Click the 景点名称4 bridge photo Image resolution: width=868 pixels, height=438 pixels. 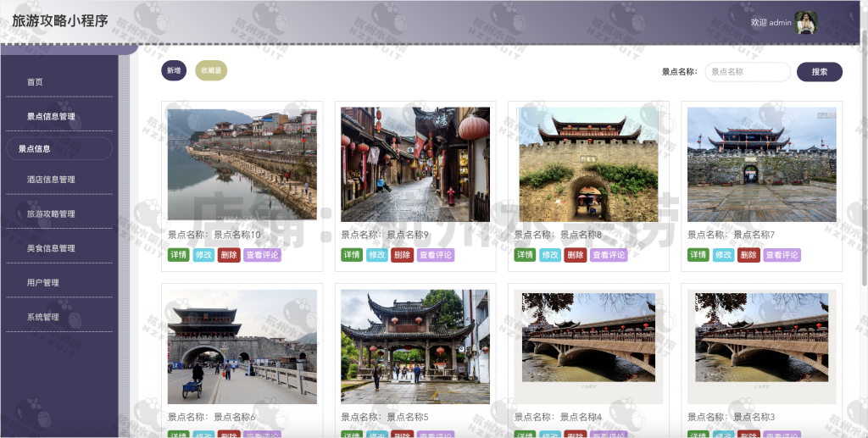588,347
